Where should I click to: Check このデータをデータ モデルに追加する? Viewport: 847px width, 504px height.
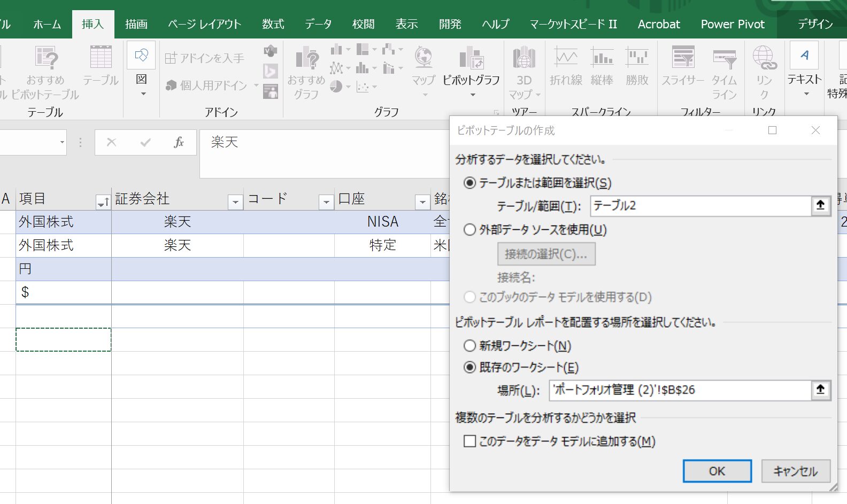coord(469,441)
